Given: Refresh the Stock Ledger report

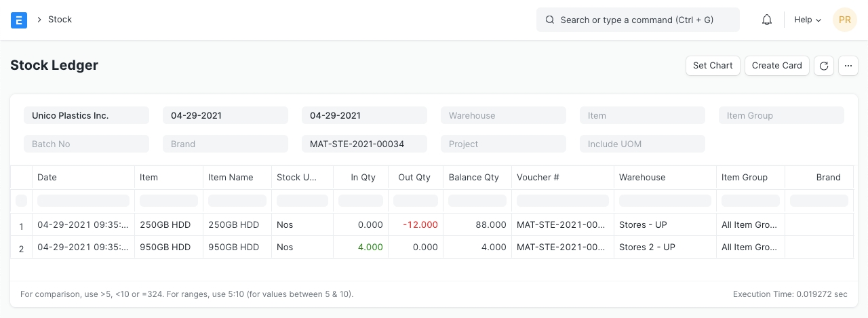Looking at the screenshot, I should tap(824, 66).
